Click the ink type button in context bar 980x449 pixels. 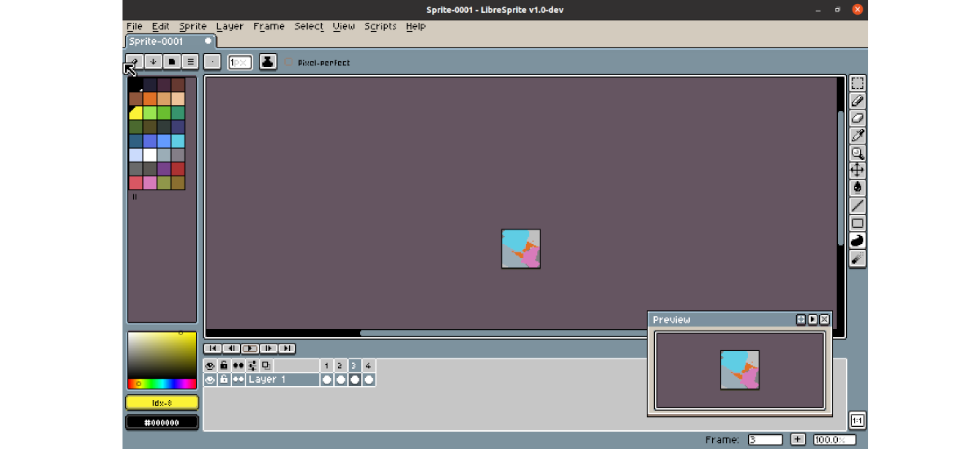coord(267,62)
